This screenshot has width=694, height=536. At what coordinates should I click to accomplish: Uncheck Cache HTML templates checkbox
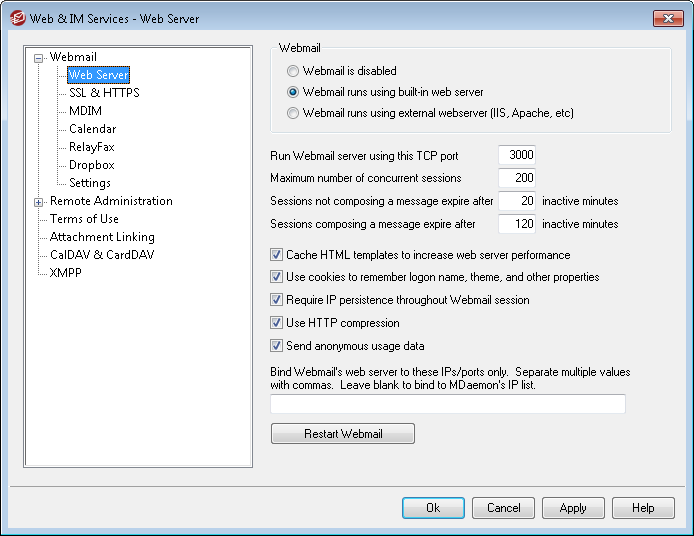[x=276, y=255]
